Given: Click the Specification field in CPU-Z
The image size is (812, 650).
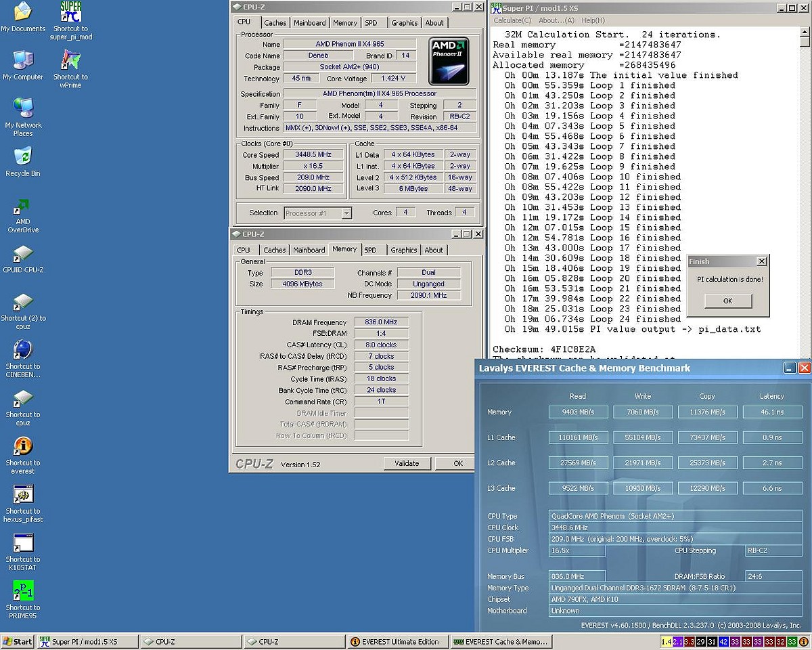Looking at the screenshot, I should pyautogui.click(x=380, y=93).
